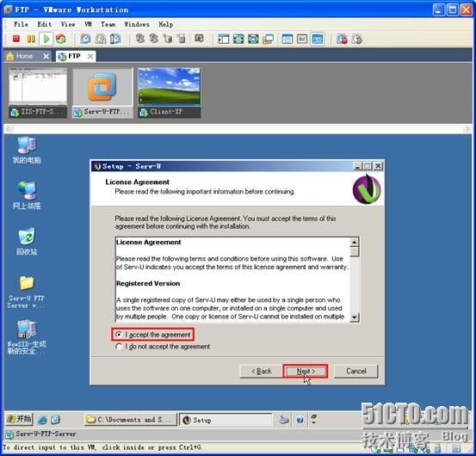Open the NewSID desktop icon
The width and height of the screenshot is (476, 456).
tap(27, 337)
